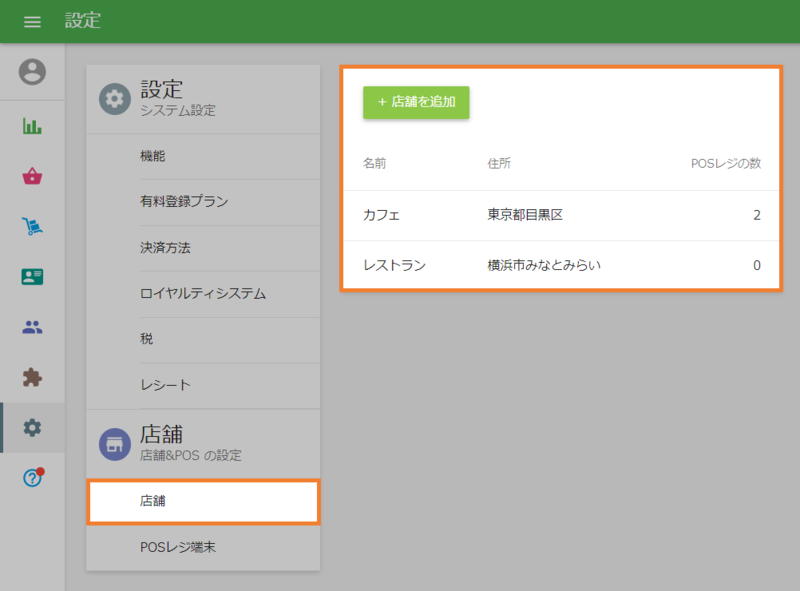Open the employee ID card icon
800x591 pixels.
pyautogui.click(x=32, y=277)
